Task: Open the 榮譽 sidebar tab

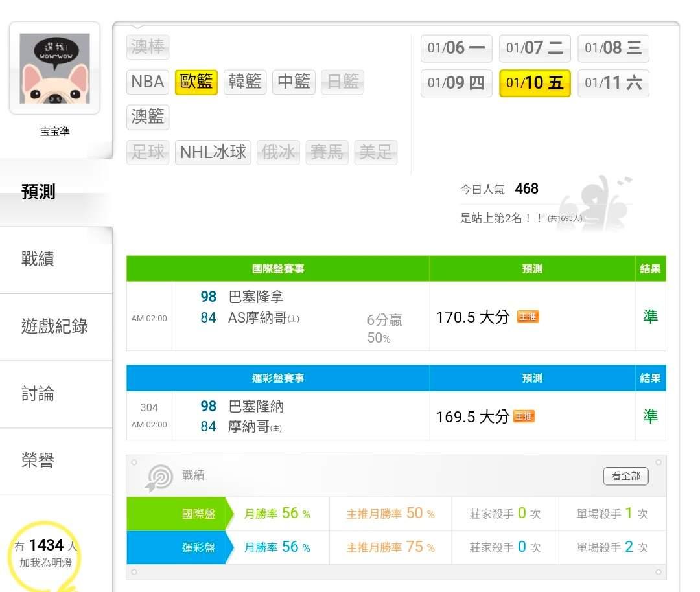Action: [38, 461]
